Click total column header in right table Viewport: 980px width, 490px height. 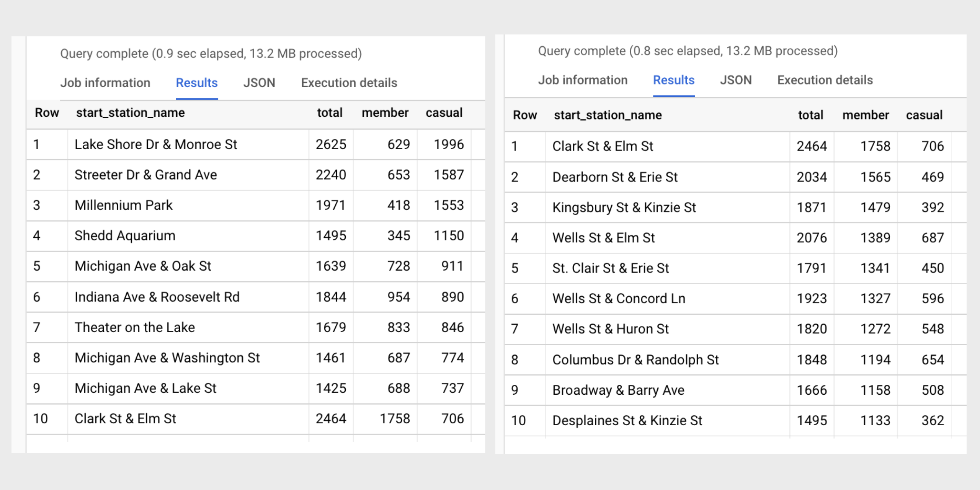[x=810, y=115]
